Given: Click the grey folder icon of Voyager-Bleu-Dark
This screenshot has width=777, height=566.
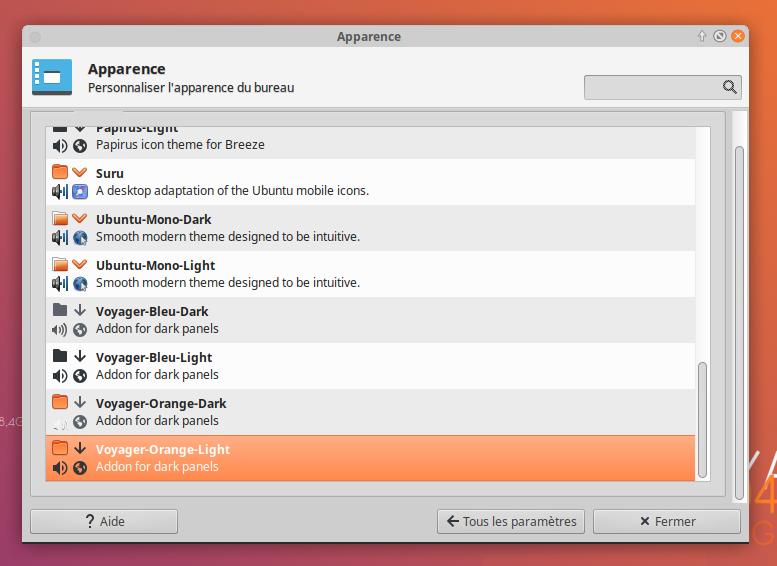Looking at the screenshot, I should click(x=60, y=310).
